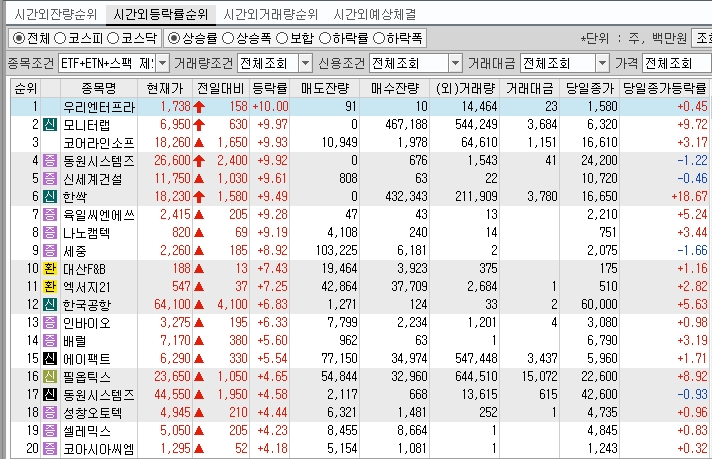Open the 가격 전체조회 combo box
This screenshot has width=712, height=459.
677,64
